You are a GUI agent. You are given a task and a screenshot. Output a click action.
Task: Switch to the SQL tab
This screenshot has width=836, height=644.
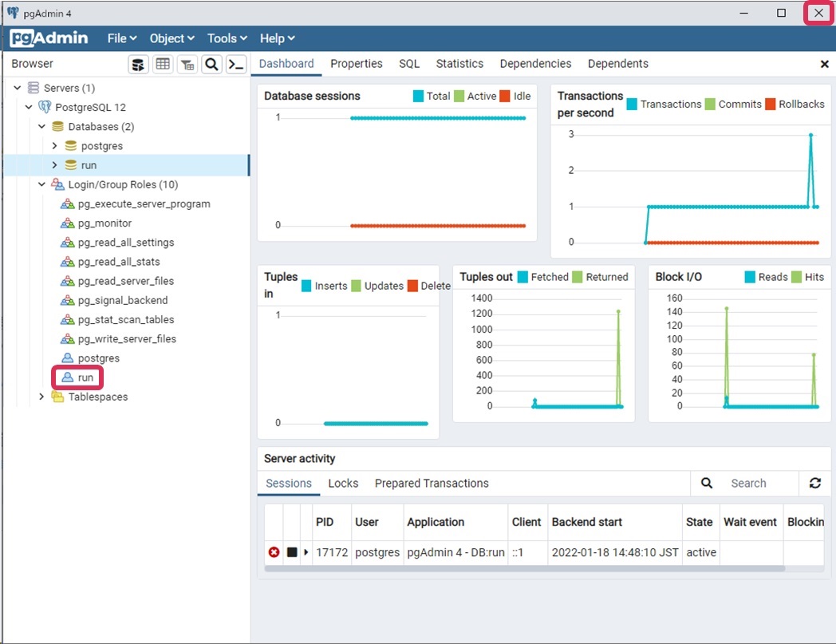pos(409,64)
